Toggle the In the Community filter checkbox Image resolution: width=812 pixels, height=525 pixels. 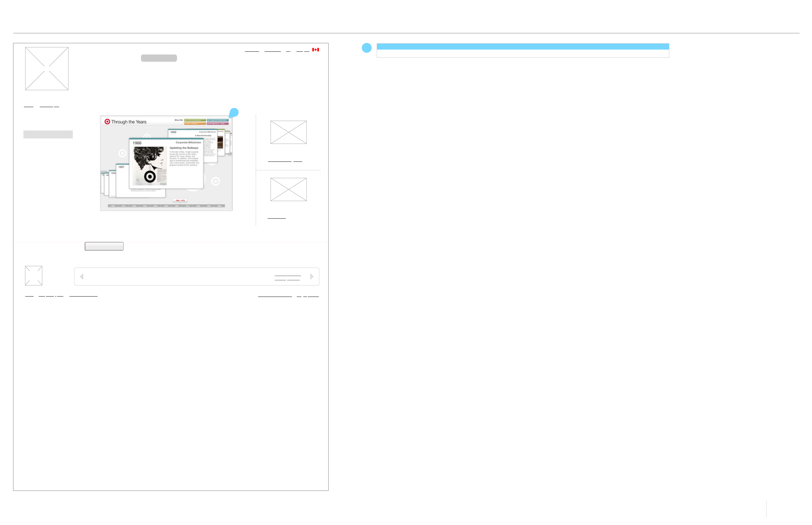coord(186,120)
